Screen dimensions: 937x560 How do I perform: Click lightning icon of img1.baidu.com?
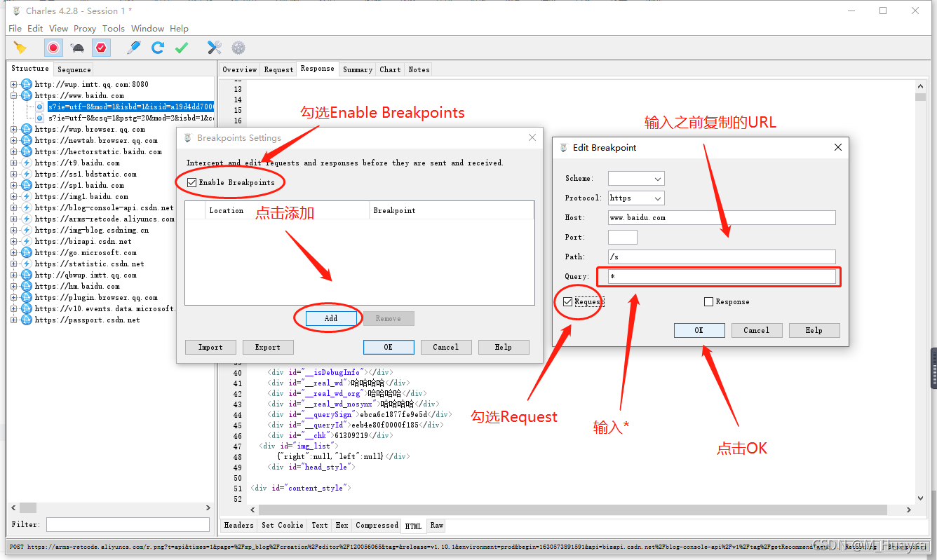(x=27, y=196)
